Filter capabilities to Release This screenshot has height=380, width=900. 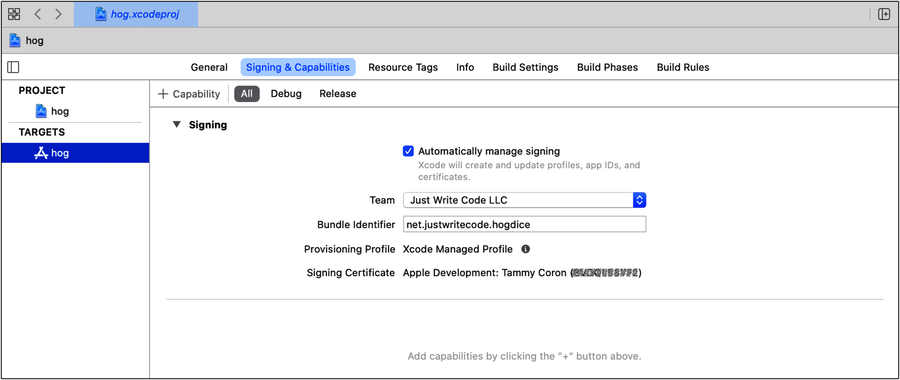(338, 94)
